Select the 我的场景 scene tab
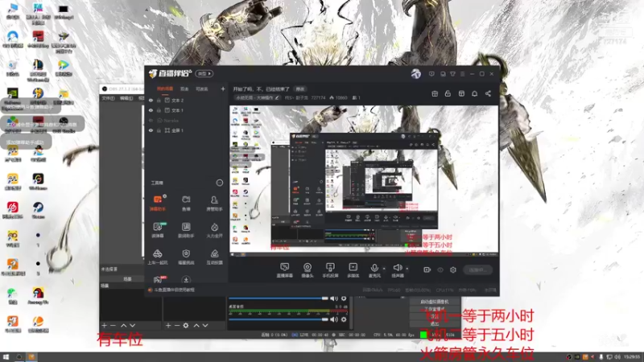Viewport: 644px width, 362px height. [165, 88]
